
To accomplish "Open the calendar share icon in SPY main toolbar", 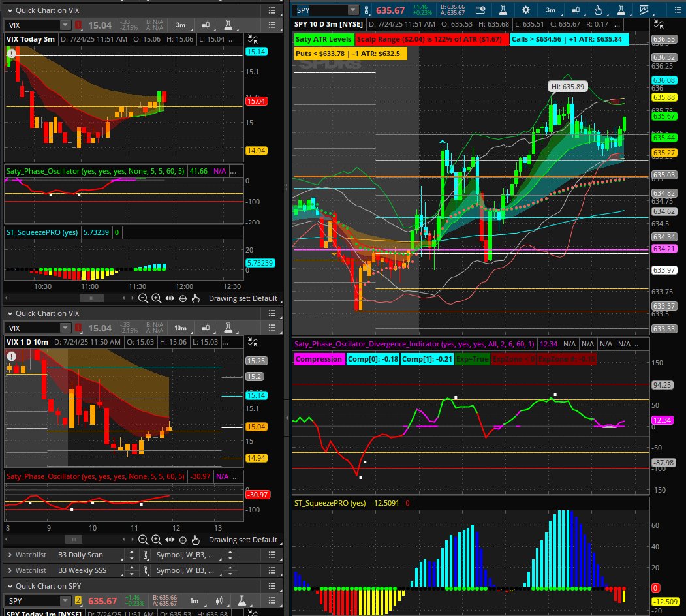I will [x=480, y=10].
